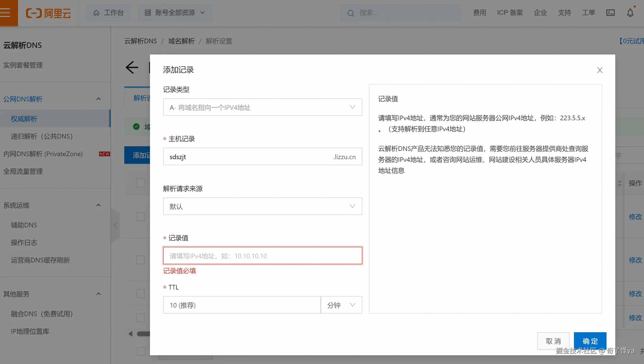Expand the 解析请求来源 dropdown

pos(262,206)
